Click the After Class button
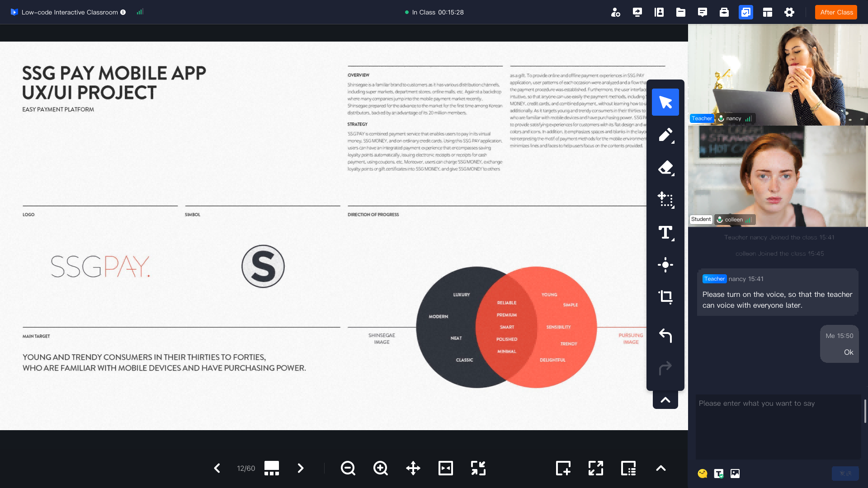The image size is (868, 488). click(x=836, y=12)
